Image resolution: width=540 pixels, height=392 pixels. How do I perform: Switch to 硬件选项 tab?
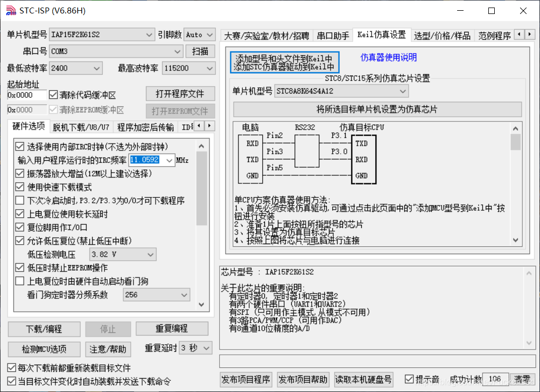pos(29,126)
